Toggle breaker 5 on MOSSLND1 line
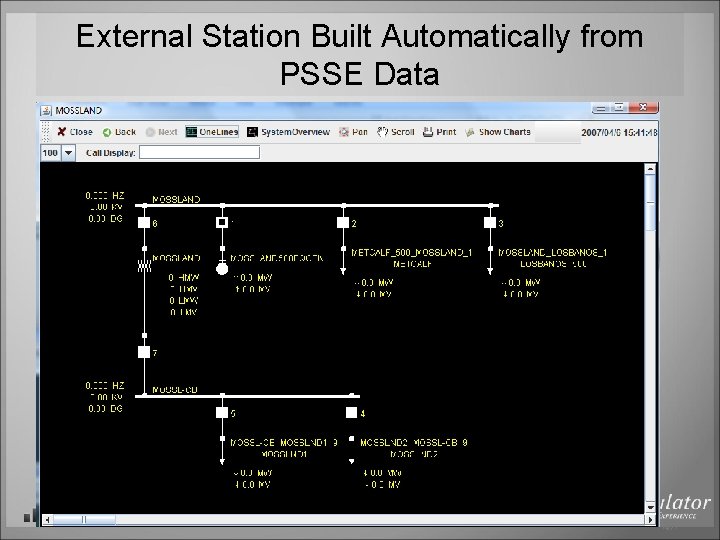Viewport: 720px width, 540px height. coord(222,412)
